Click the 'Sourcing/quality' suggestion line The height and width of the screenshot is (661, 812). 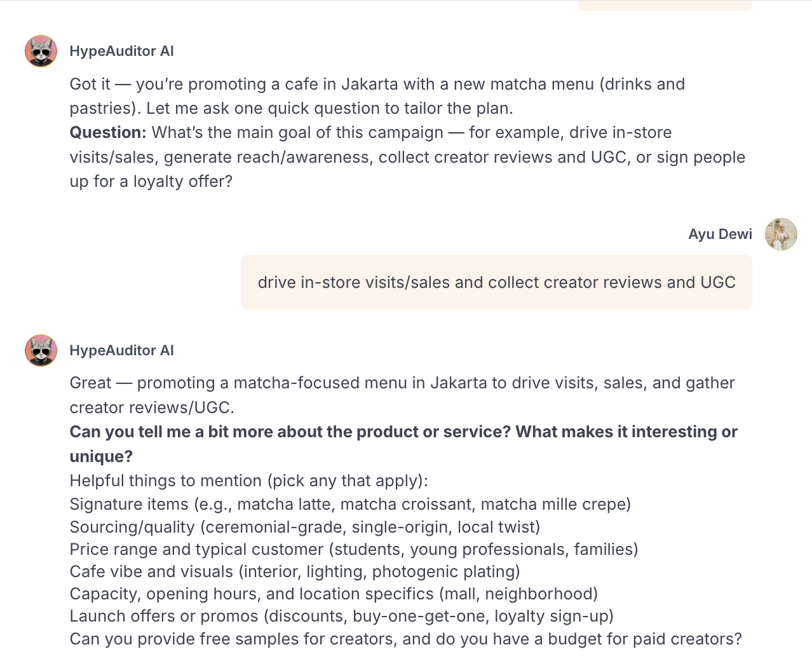[x=304, y=528]
